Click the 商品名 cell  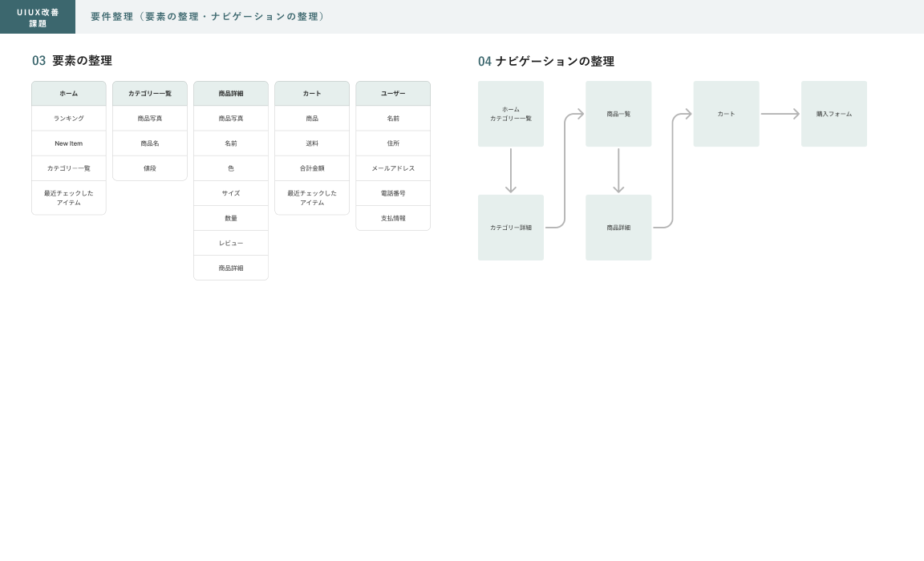(150, 143)
